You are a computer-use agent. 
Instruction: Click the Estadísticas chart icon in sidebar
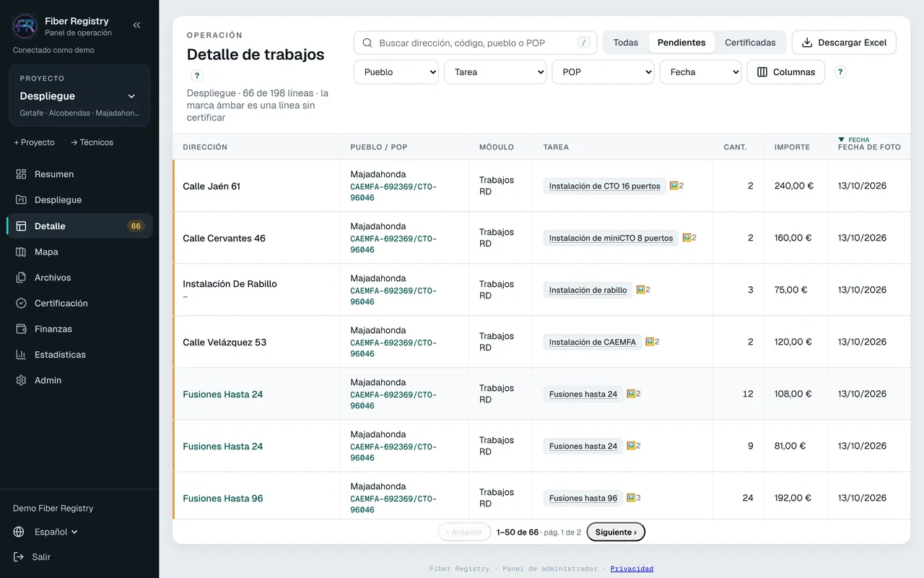coord(21,355)
